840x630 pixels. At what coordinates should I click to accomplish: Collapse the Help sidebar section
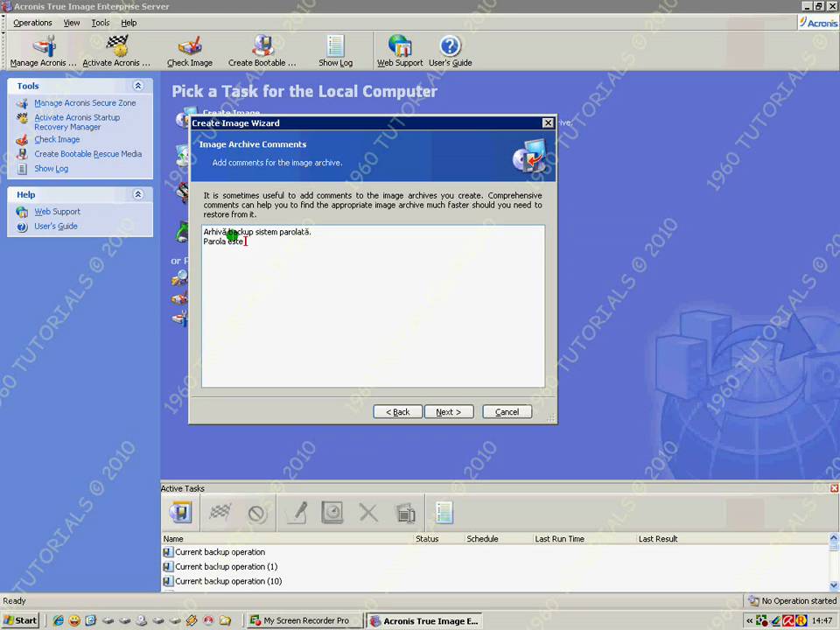point(137,194)
